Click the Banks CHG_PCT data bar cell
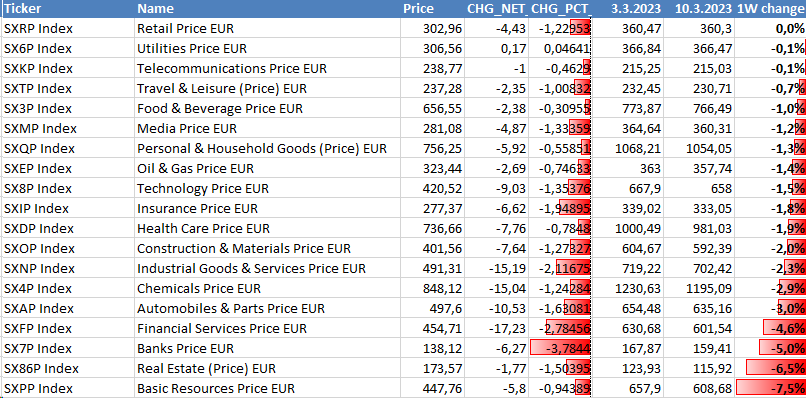 (x=560, y=349)
